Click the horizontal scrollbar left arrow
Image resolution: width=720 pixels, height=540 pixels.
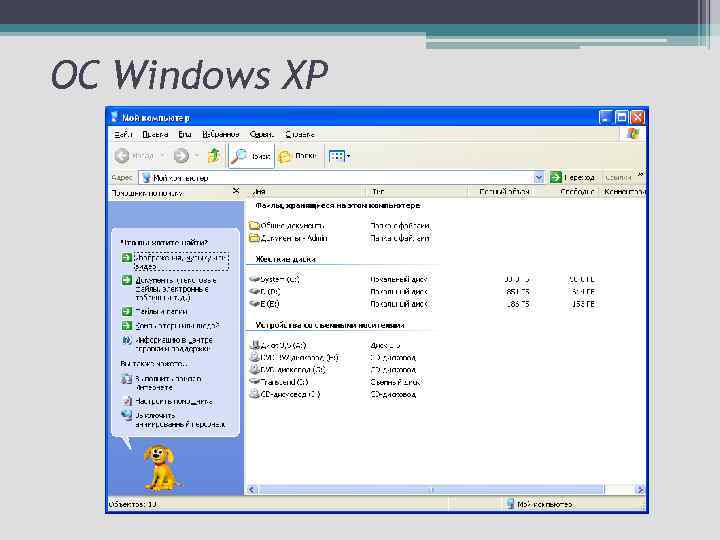pyautogui.click(x=252, y=489)
